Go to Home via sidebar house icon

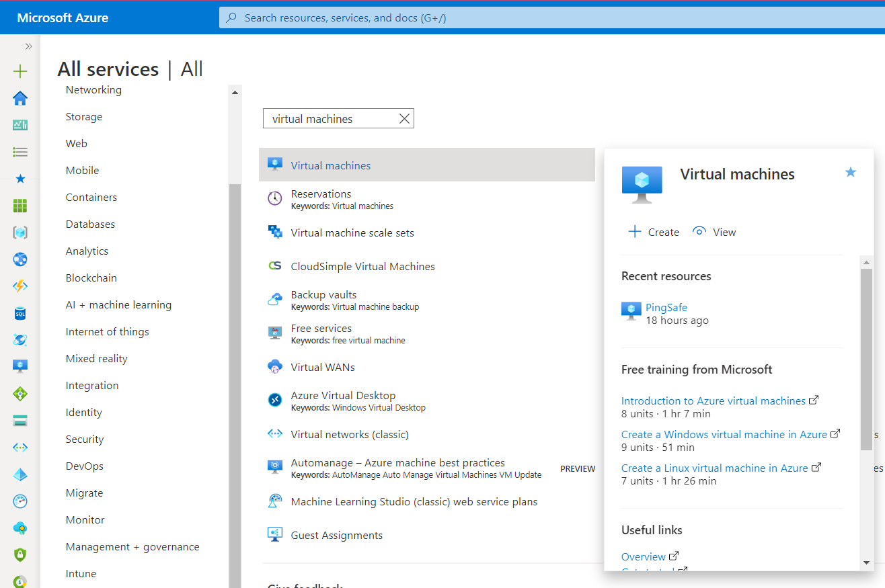[20, 99]
